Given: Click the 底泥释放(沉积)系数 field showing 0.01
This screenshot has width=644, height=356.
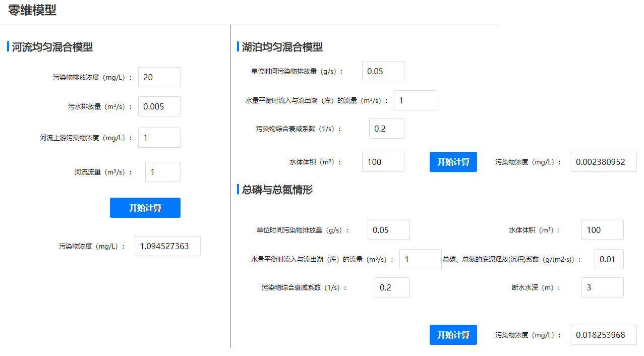Looking at the screenshot, I should [x=609, y=259].
